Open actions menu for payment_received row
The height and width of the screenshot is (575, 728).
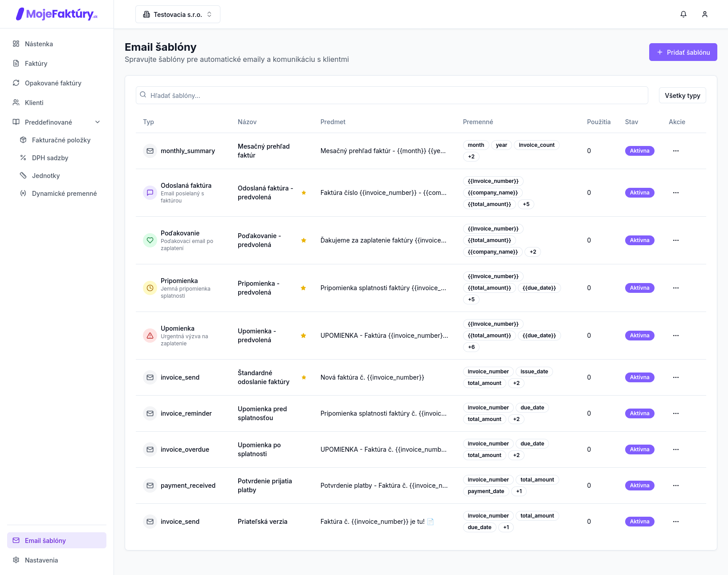676,486
